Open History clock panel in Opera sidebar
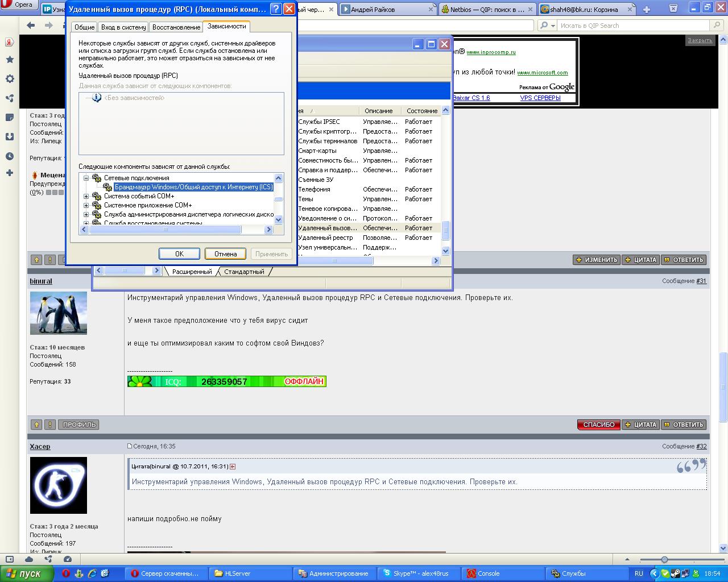The image size is (728, 582). click(x=10, y=156)
